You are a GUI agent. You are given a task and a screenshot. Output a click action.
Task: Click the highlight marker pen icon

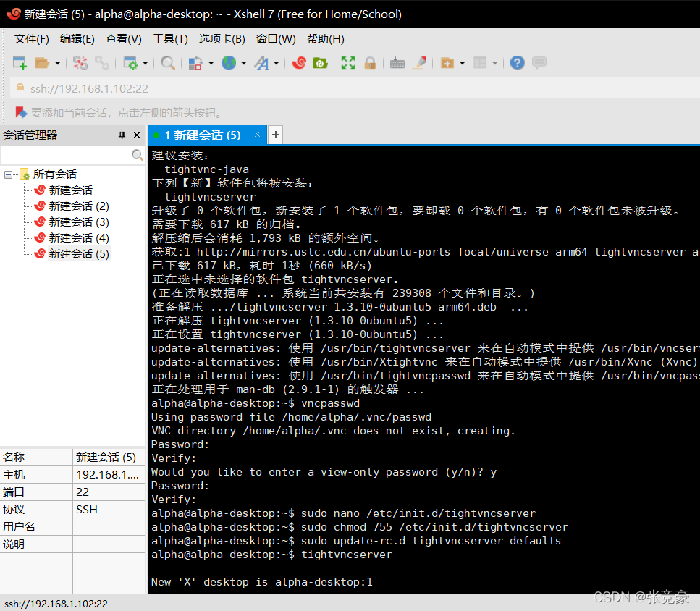420,63
